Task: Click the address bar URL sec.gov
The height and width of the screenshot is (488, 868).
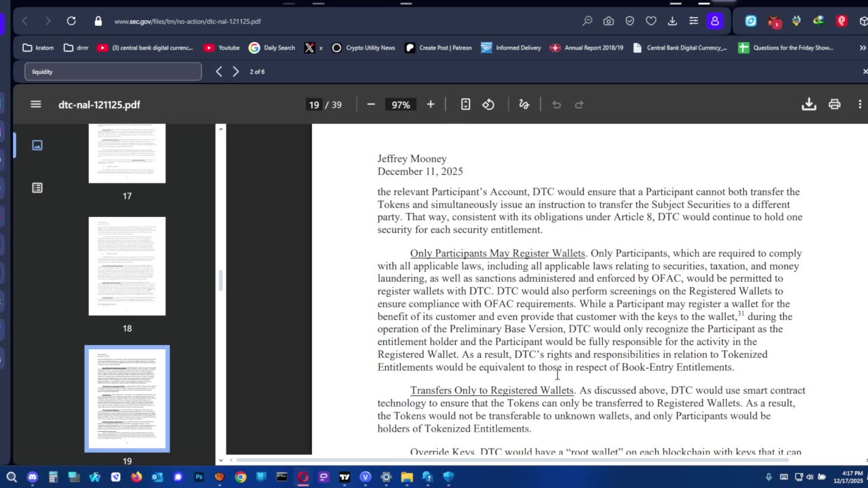Action: pos(187,21)
